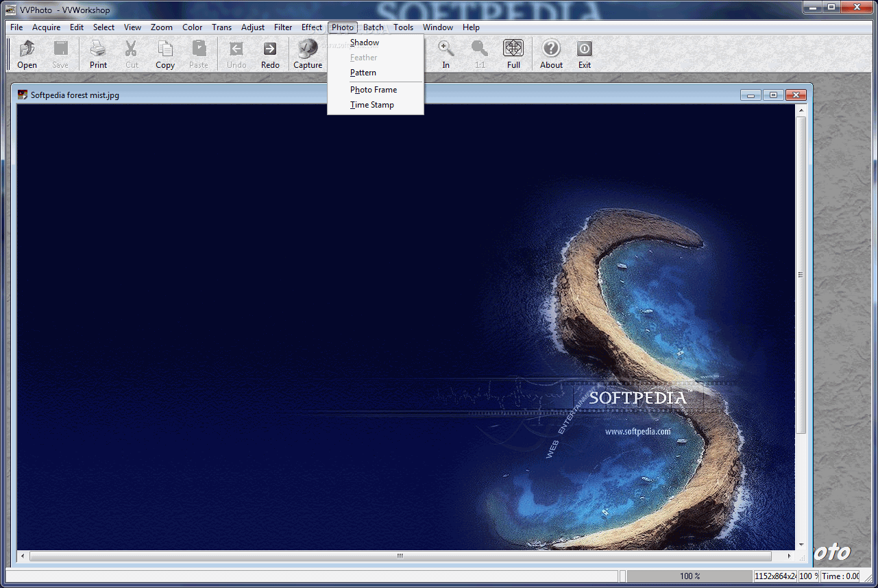Image resolution: width=878 pixels, height=588 pixels.
Task: Close the Softpedia forest mist.jpg window
Action: tap(796, 95)
